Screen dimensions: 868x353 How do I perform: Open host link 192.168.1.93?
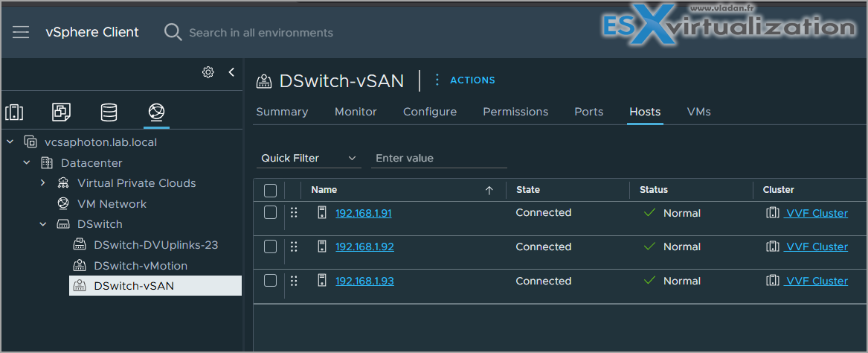click(x=364, y=282)
